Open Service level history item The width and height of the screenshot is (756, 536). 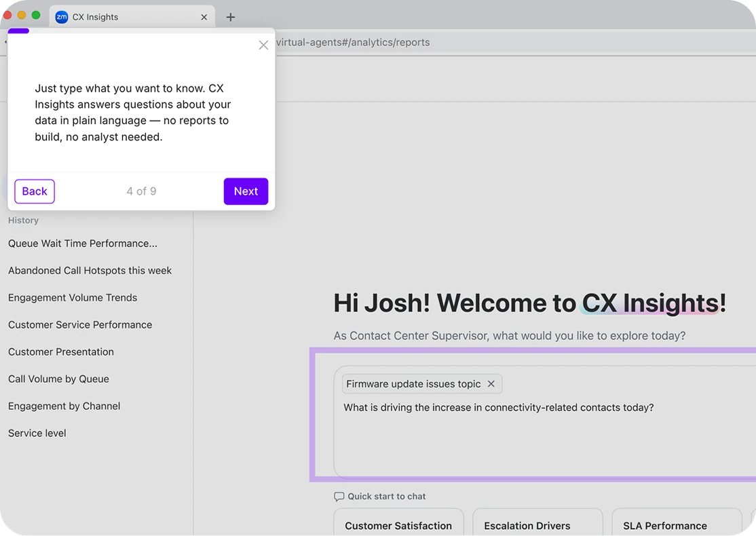(37, 433)
